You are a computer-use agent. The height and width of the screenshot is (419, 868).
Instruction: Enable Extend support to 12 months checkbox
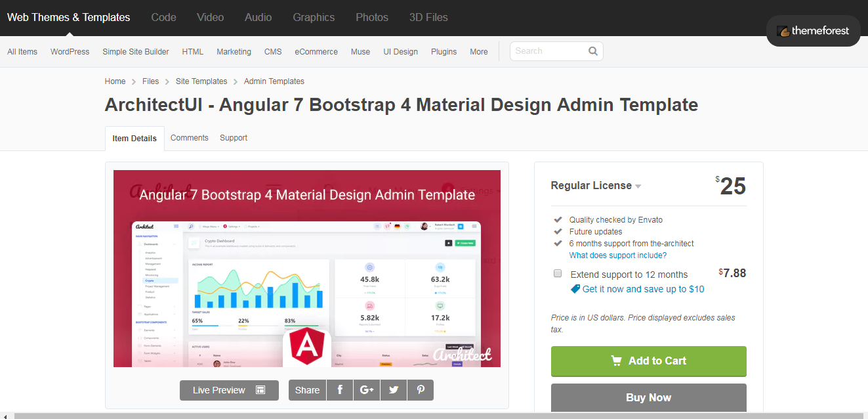558,273
